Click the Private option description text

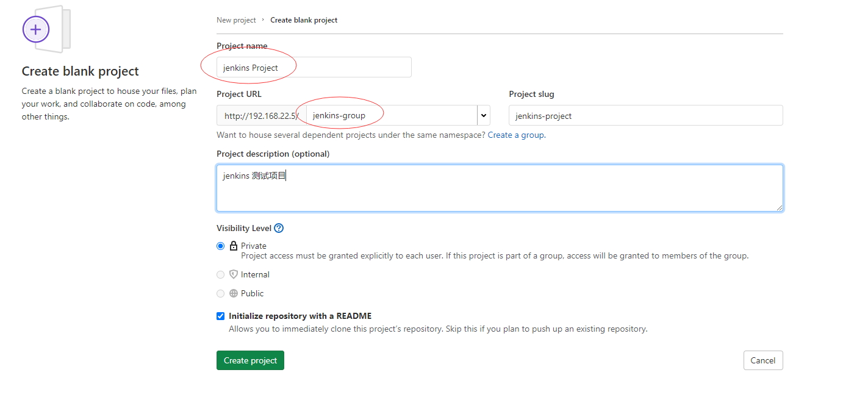pos(495,255)
